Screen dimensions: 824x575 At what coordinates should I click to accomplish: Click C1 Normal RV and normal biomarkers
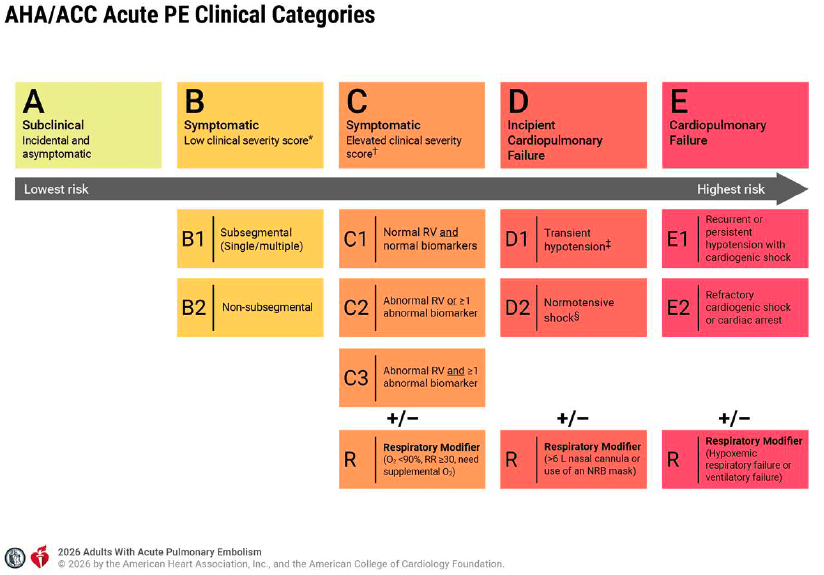tap(412, 239)
